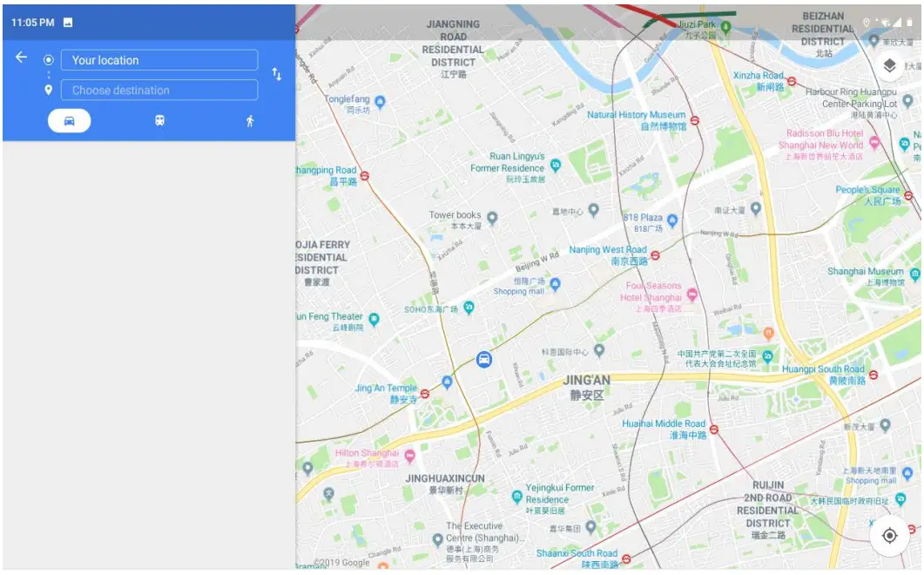Image resolution: width=924 pixels, height=575 pixels.
Task: Tap the Hilton Shanghai hotel marker
Action: click(x=410, y=456)
